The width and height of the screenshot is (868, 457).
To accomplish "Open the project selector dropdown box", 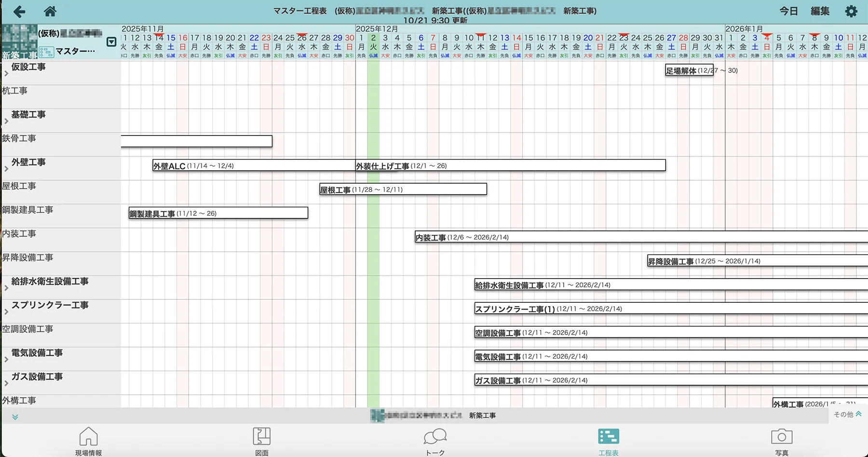I will coord(111,42).
